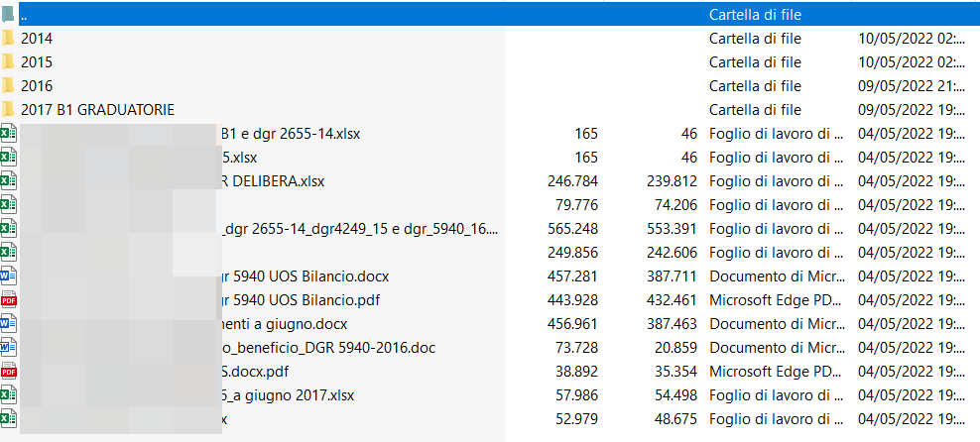The height and width of the screenshot is (442, 980).
Task: Click Word icon of 'UOS Bilancio.docx'
Action: coord(8,276)
